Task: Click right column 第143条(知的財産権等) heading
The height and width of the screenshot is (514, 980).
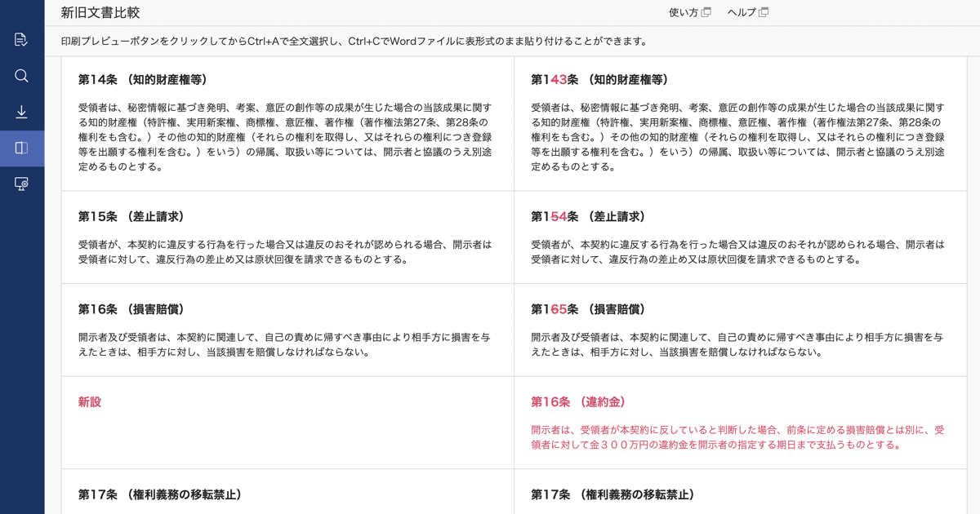Action: [x=599, y=80]
